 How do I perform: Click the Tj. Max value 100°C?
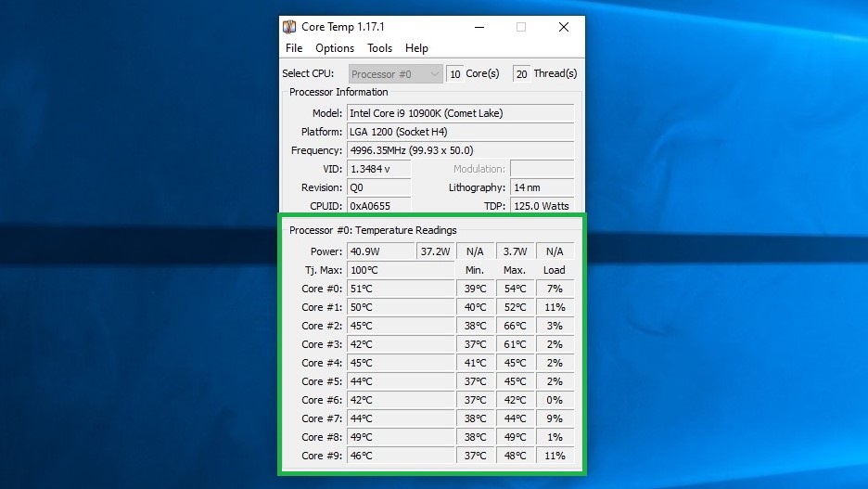tap(401, 270)
